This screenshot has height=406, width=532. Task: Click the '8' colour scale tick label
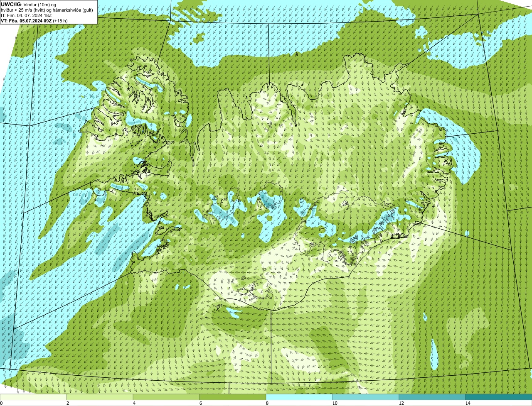[267, 403]
